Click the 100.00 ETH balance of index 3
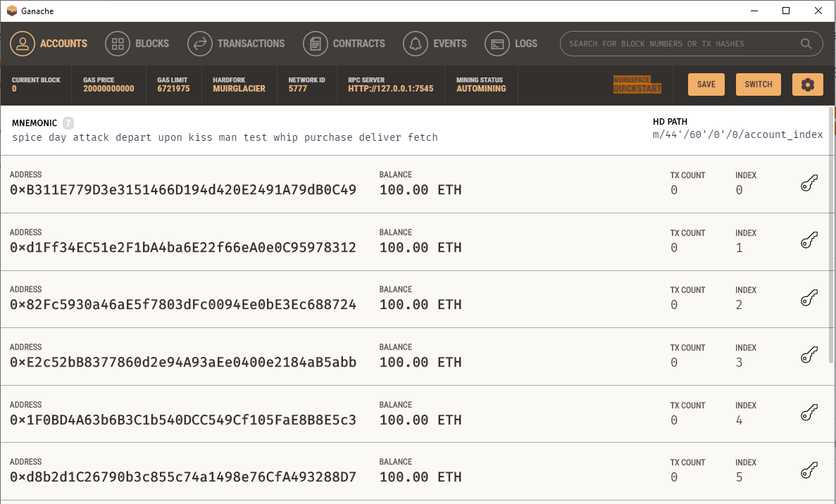 coord(420,363)
